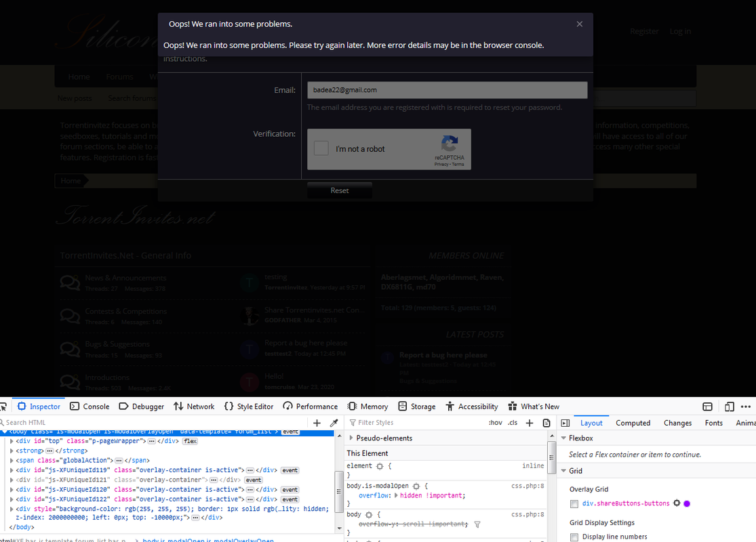Close the error overlay dialog
The width and height of the screenshot is (756, 542).
579,24
